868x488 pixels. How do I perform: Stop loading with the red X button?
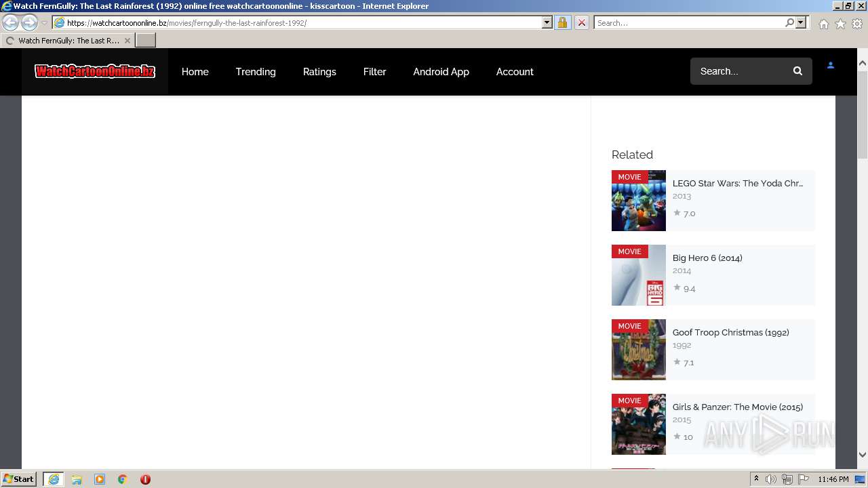click(581, 22)
